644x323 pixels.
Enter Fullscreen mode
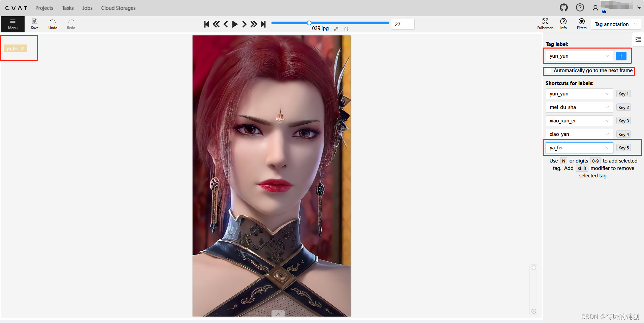(545, 24)
